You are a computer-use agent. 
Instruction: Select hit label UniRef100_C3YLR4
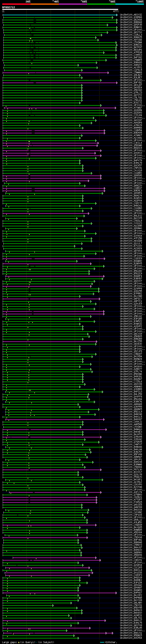[131, 115]
